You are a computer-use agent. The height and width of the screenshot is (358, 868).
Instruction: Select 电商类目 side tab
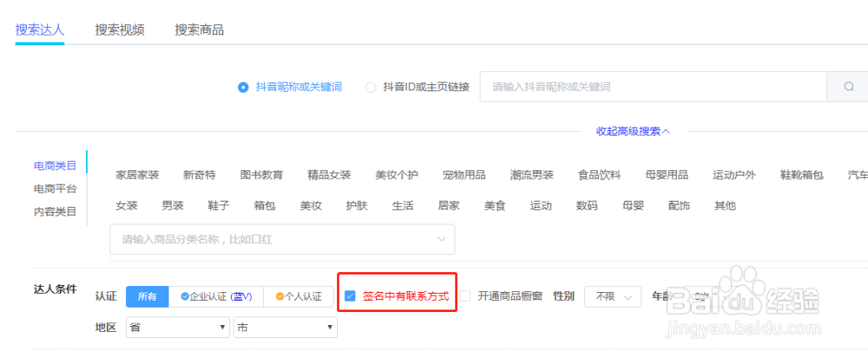click(55, 166)
